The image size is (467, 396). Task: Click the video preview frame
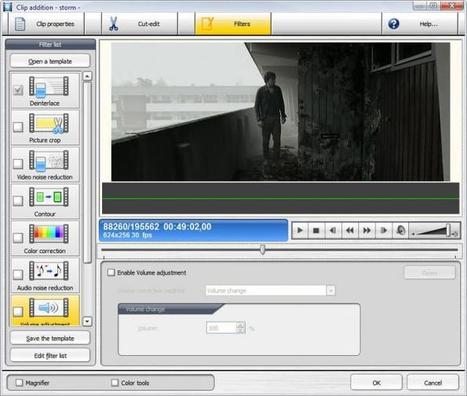(280, 112)
